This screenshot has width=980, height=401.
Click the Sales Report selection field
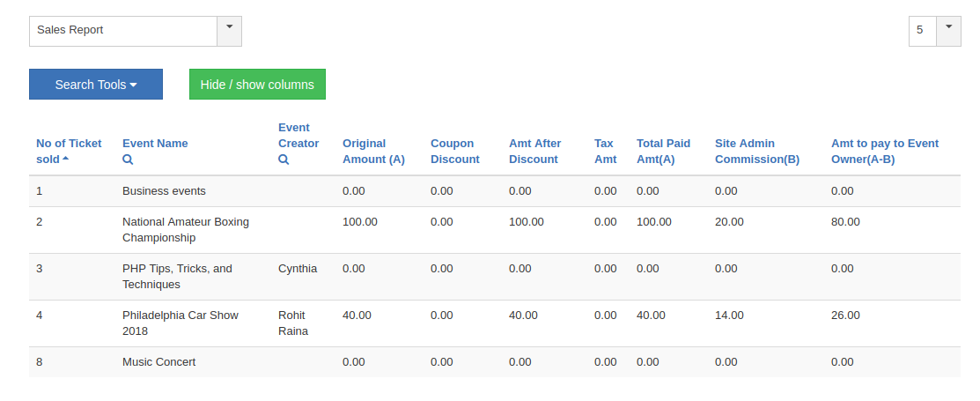(x=123, y=30)
